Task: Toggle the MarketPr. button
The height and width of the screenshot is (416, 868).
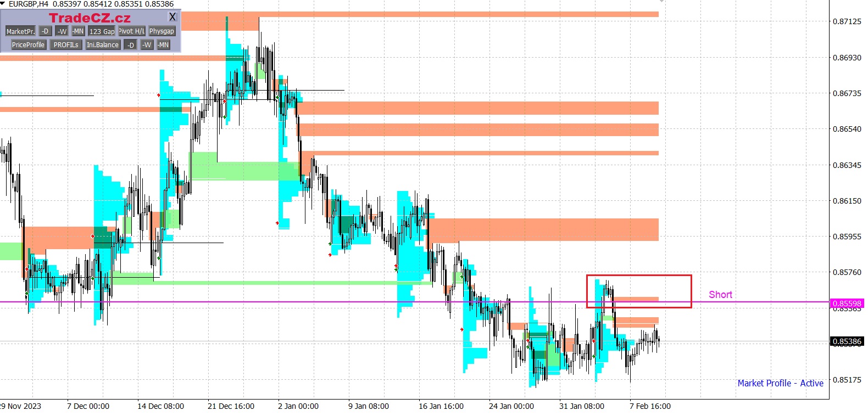Action: [20, 31]
